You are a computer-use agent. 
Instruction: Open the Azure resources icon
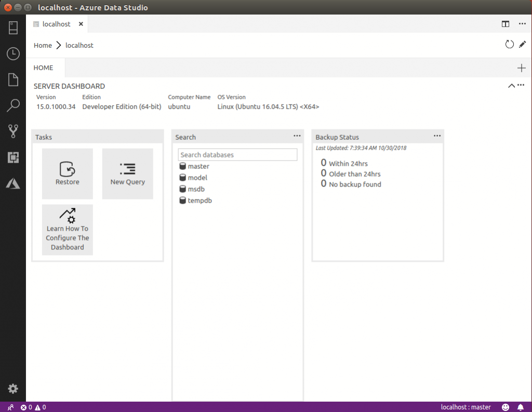point(13,183)
